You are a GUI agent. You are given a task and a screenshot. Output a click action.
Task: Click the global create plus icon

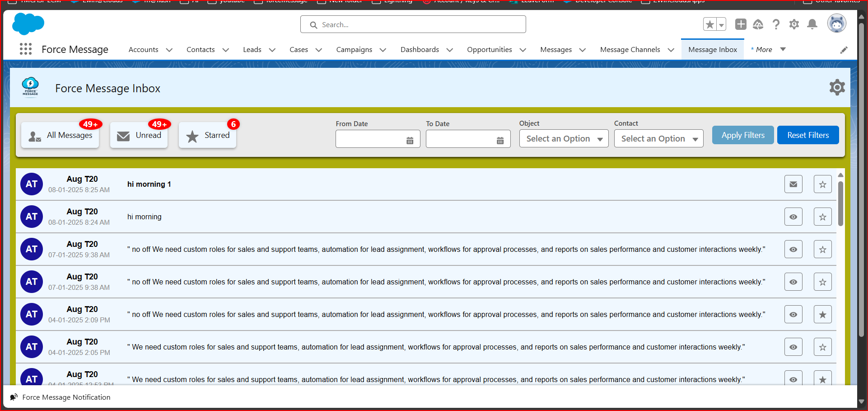pos(741,24)
